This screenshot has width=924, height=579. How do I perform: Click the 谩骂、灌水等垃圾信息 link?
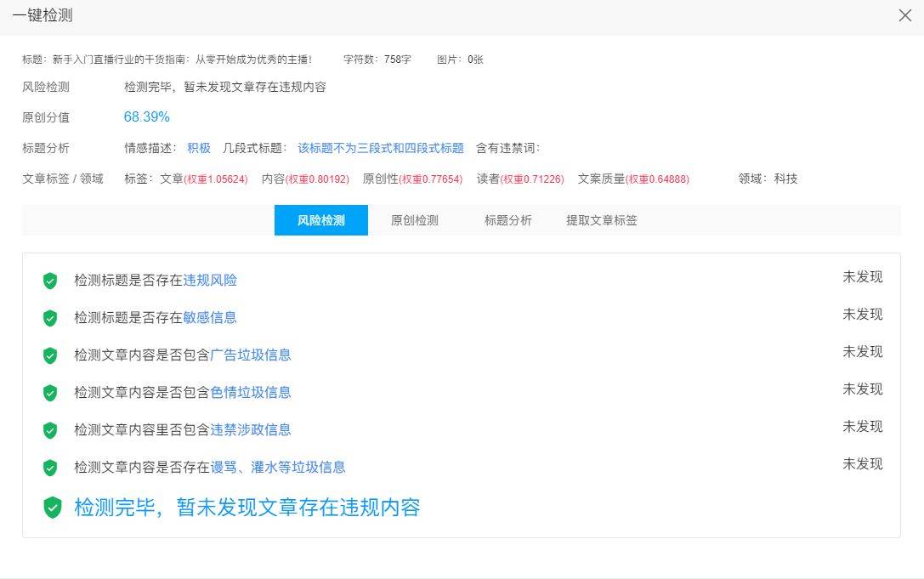pos(278,468)
